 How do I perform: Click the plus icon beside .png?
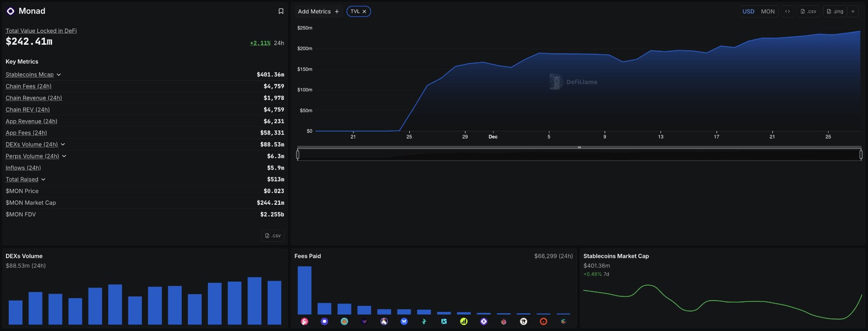[853, 12]
